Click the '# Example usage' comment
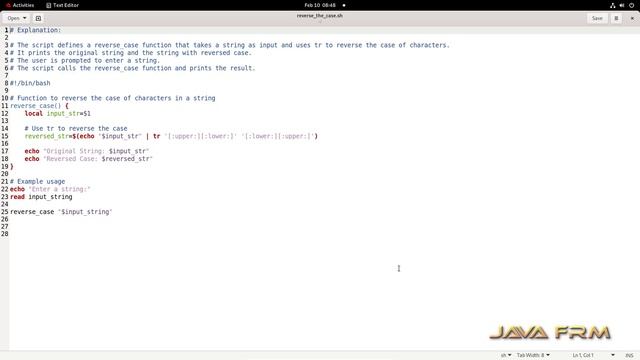Screen dimensions: 640x360 pos(38,182)
